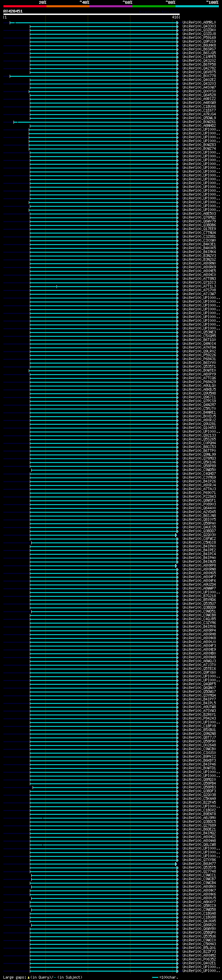Open hit UniRef100_Q3ZDK0

199,30
